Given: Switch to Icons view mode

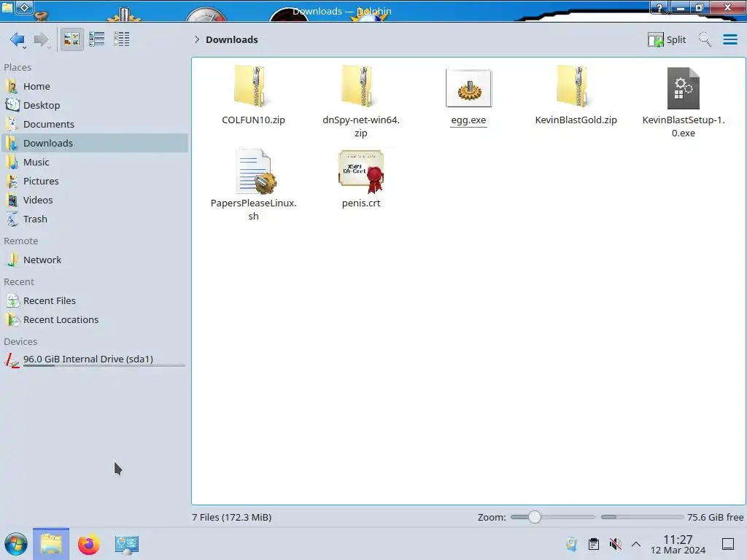Looking at the screenshot, I should tap(71, 39).
